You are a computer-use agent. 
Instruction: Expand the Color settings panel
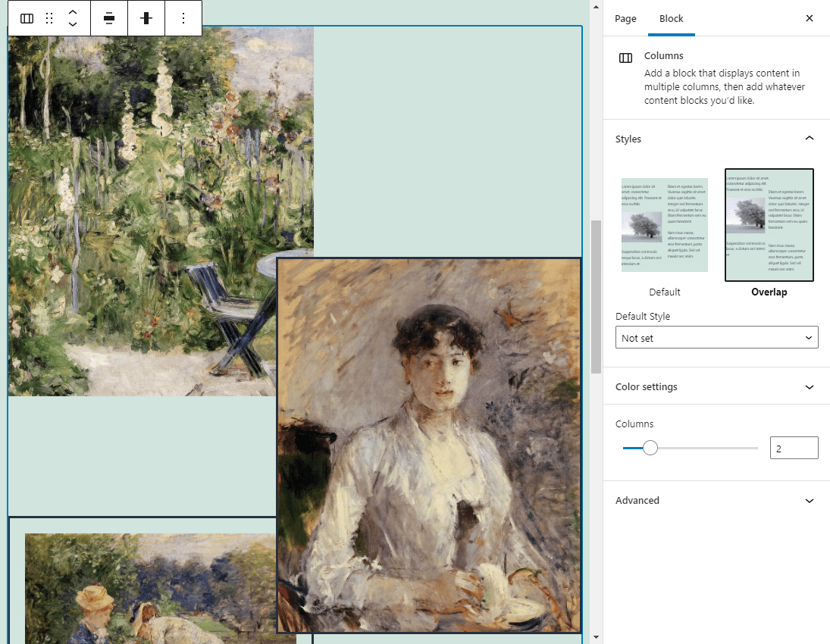[x=810, y=387]
